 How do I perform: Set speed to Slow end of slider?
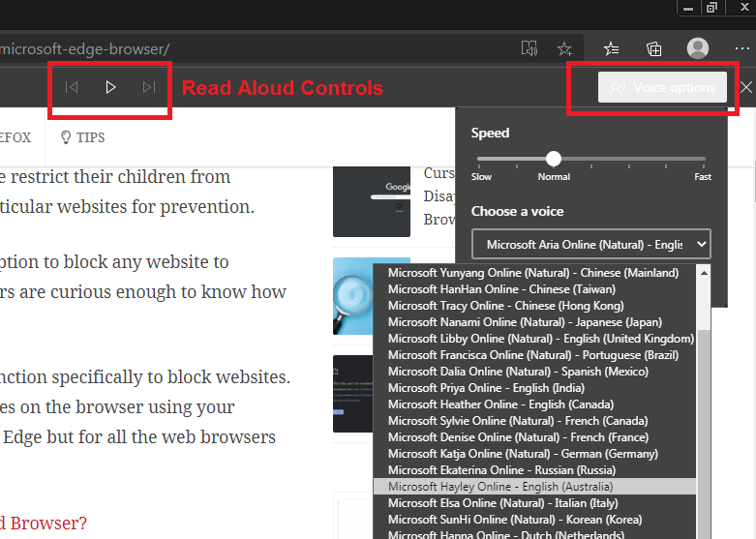[x=479, y=159]
